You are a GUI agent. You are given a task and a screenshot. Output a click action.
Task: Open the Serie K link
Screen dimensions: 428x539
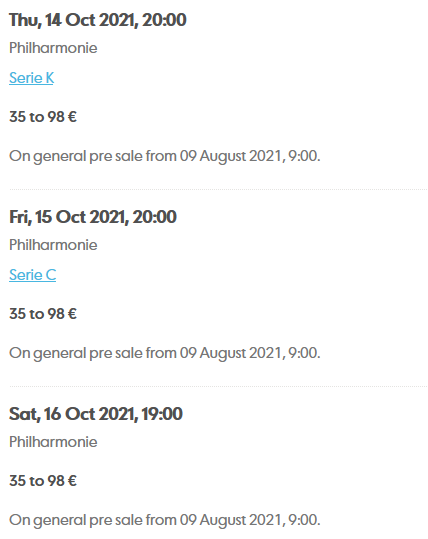pos(32,78)
